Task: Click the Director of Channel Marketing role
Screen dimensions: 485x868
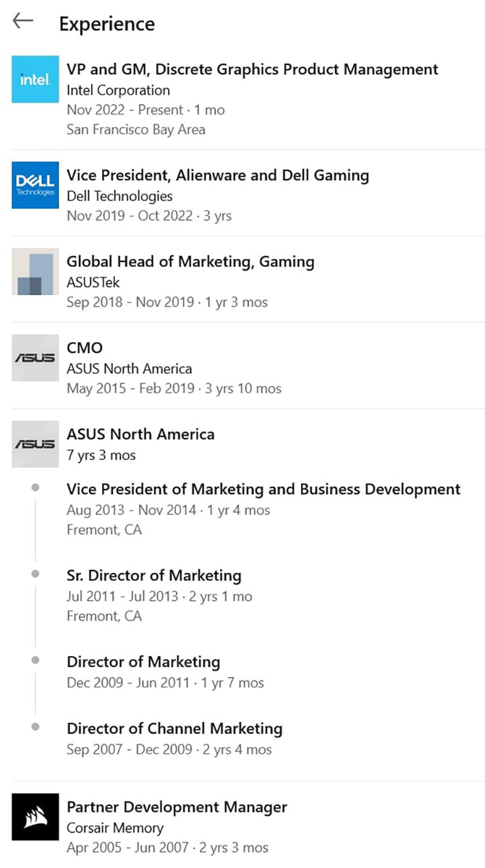Action: click(x=174, y=728)
